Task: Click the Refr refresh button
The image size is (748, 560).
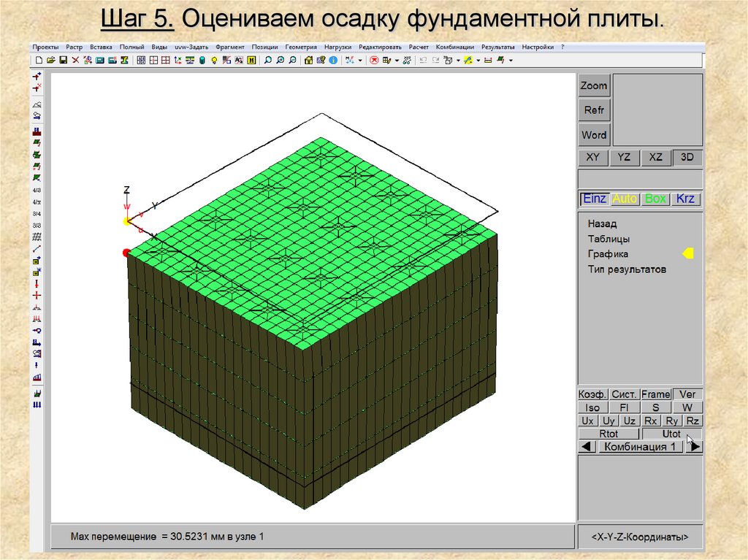Action: pos(594,110)
